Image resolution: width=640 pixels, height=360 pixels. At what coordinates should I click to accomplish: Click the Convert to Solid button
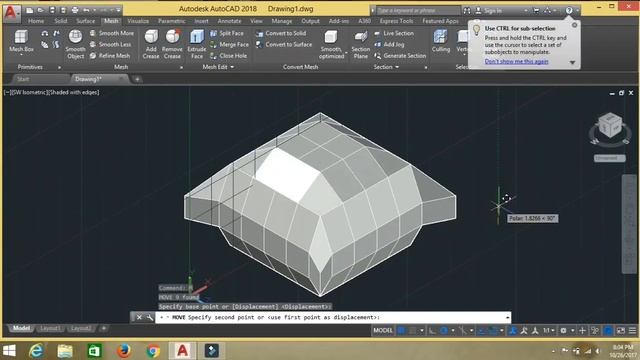pos(281,33)
